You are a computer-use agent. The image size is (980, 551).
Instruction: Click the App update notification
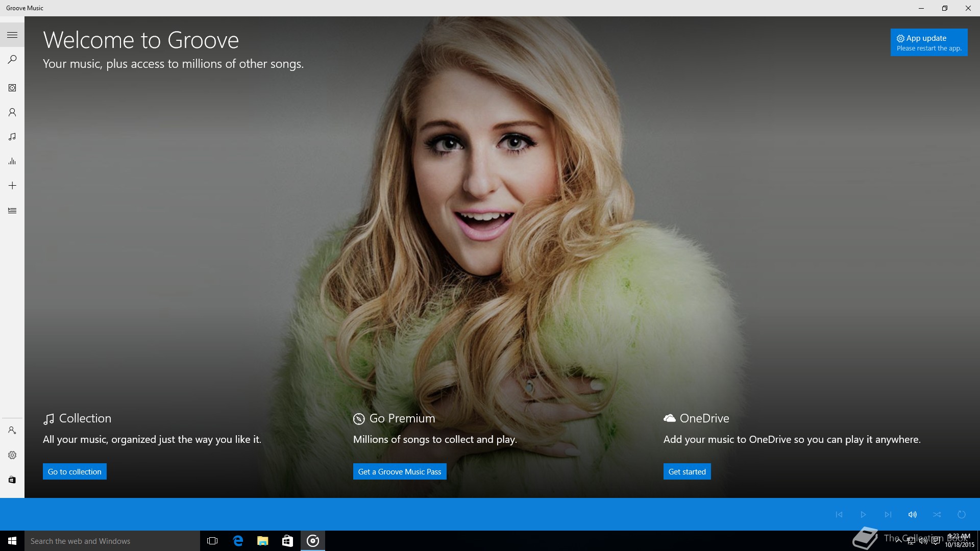[x=929, y=42]
